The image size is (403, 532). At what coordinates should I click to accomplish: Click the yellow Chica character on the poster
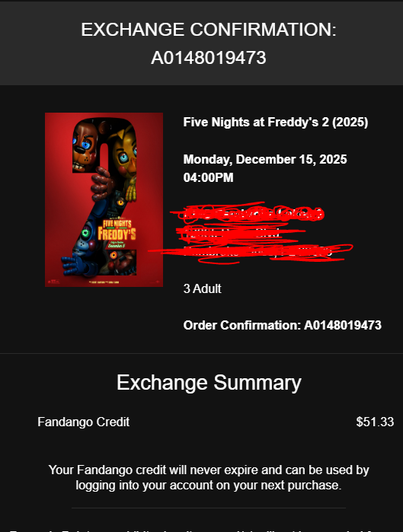[125, 160]
